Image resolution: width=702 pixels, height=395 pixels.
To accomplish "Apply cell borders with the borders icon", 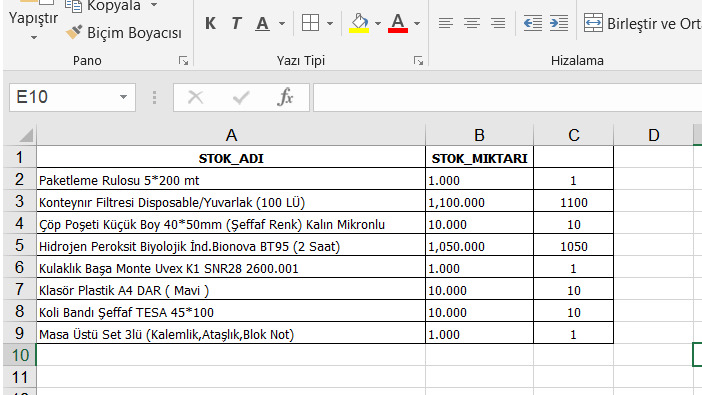I will [x=310, y=23].
